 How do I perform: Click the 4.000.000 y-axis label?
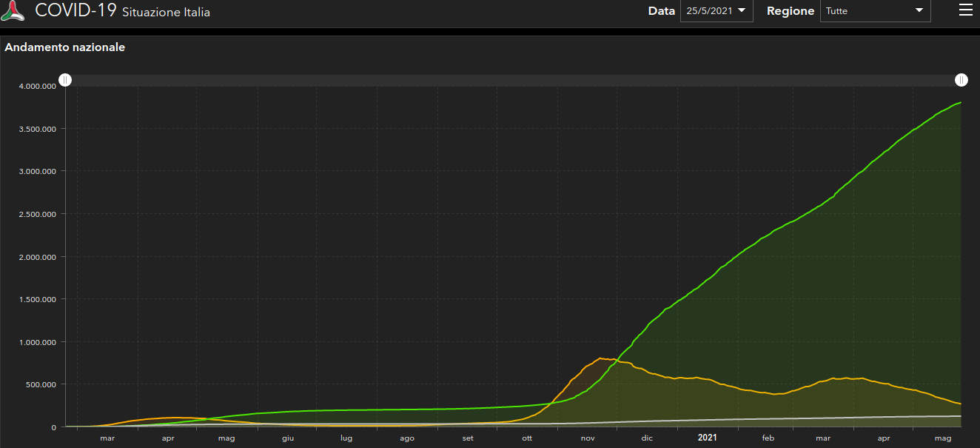(38, 86)
